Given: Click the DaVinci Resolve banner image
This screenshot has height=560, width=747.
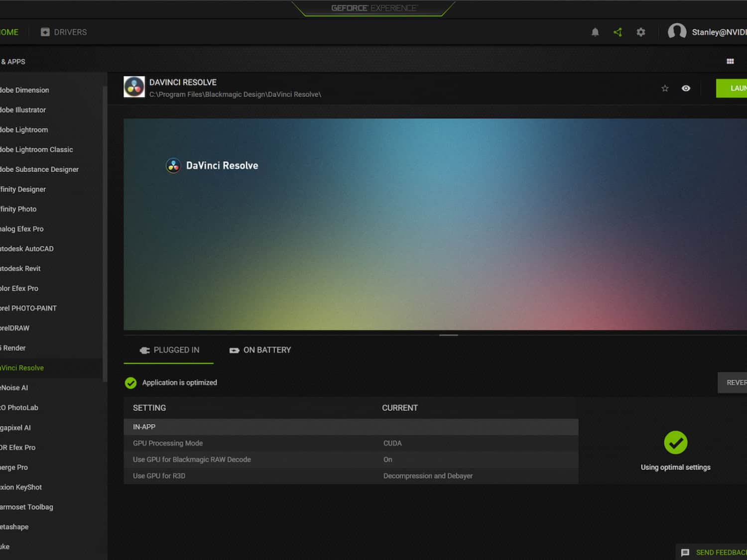Looking at the screenshot, I should tap(435, 224).
